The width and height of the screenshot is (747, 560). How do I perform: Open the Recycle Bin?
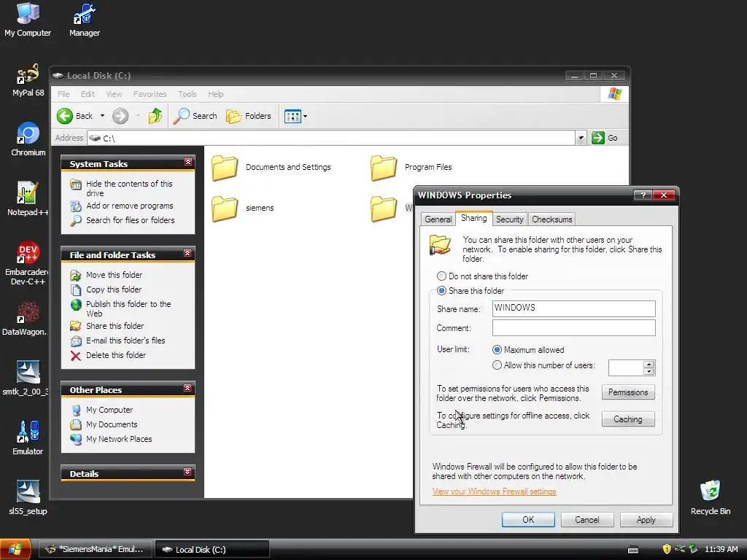711,498
